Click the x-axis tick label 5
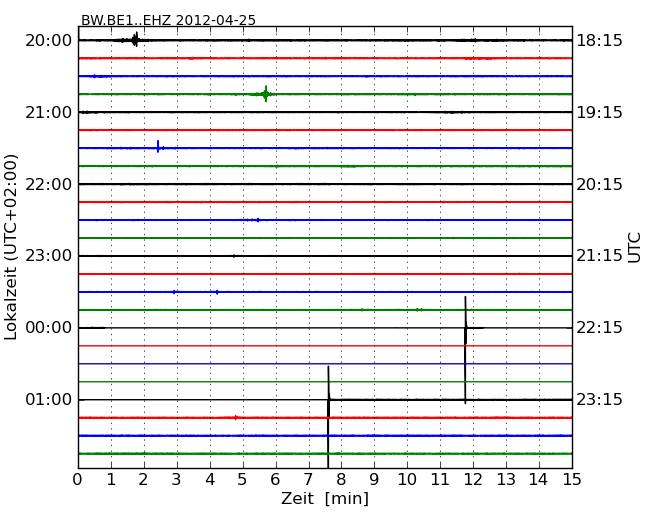The image size is (650, 520). 243,480
